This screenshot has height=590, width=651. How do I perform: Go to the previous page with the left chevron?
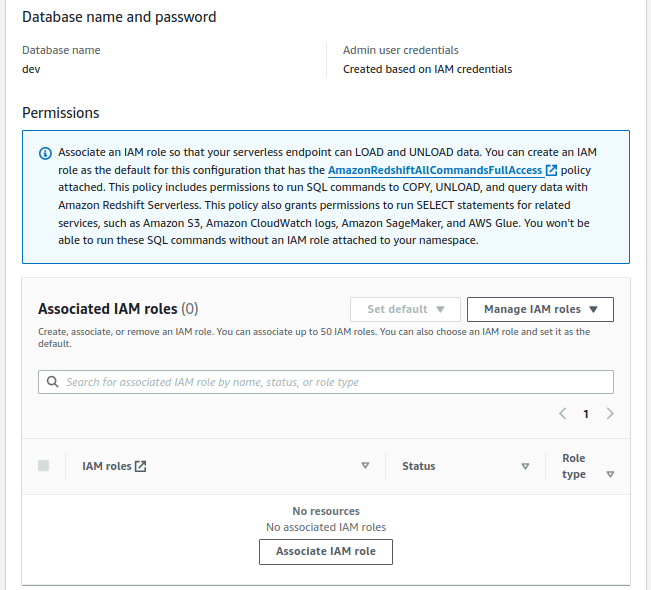(562, 414)
